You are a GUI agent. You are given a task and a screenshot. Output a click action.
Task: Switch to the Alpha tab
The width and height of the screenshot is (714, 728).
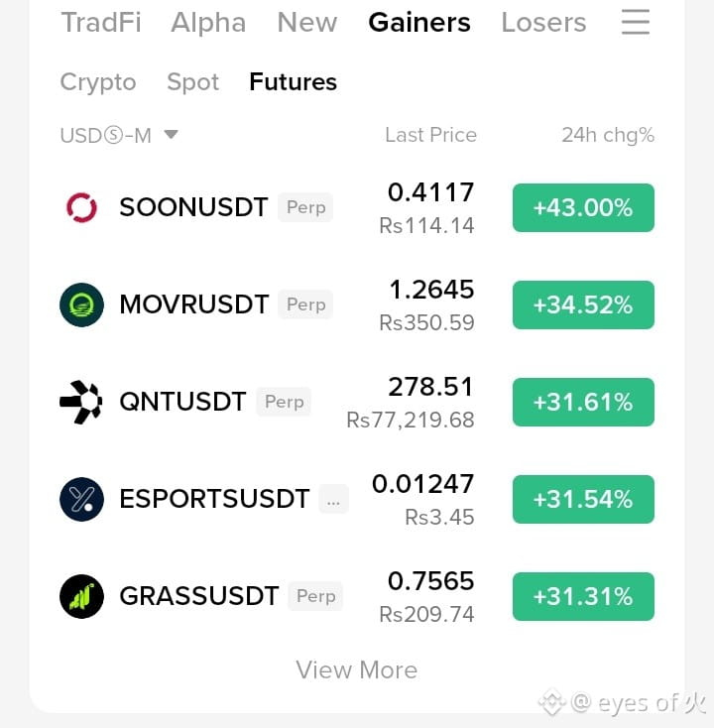(x=208, y=22)
